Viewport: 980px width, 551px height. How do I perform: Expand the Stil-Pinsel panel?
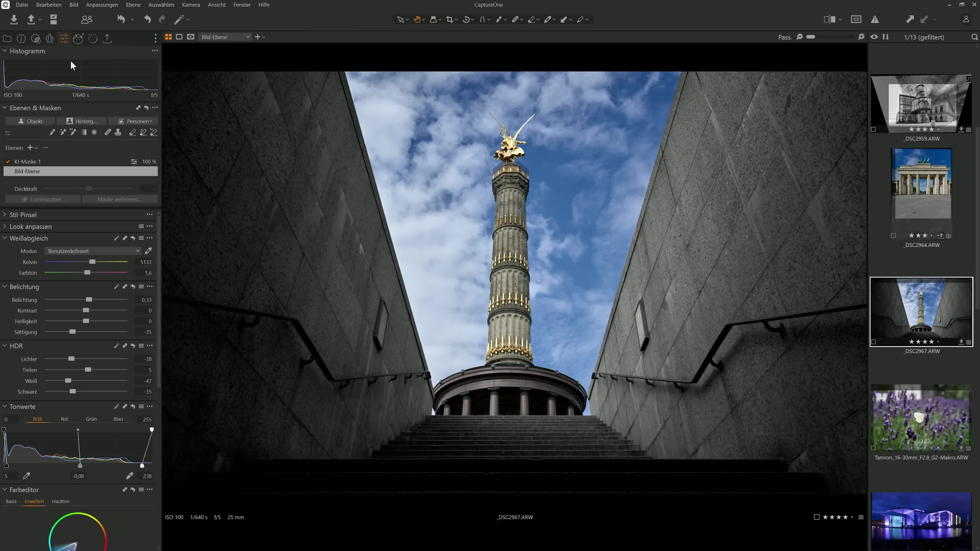point(5,215)
